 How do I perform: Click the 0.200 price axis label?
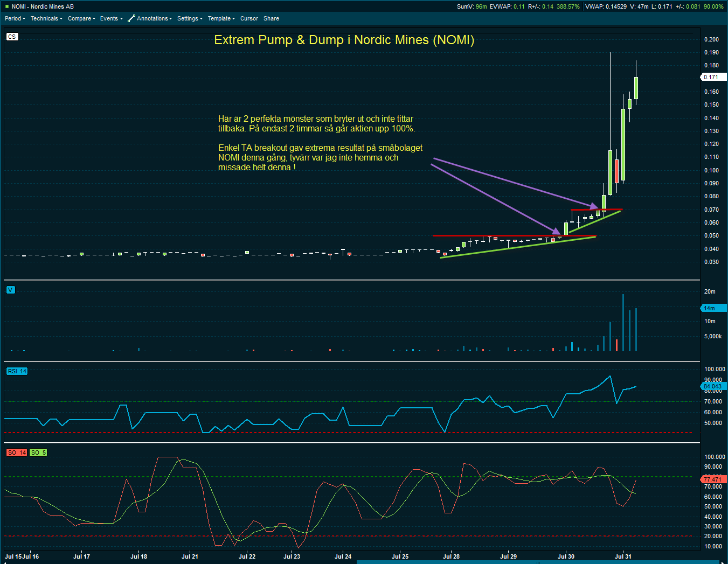pyautogui.click(x=711, y=39)
